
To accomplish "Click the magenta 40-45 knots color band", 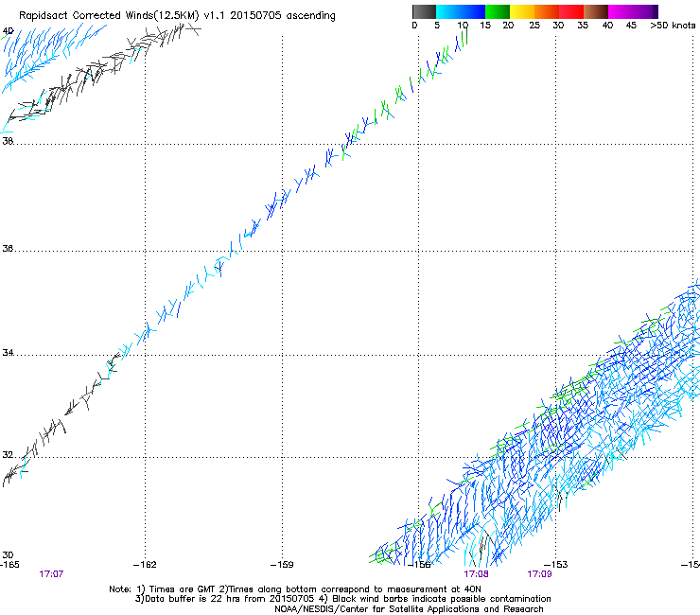I will point(621,11).
